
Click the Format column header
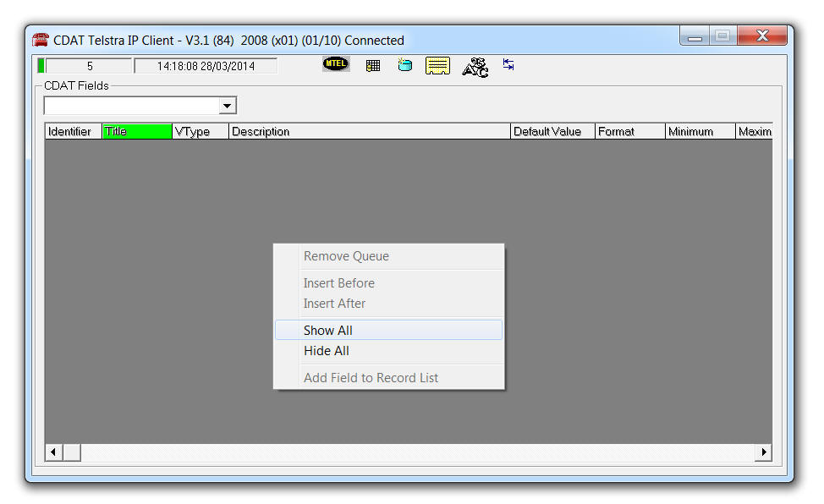pyautogui.click(x=629, y=132)
